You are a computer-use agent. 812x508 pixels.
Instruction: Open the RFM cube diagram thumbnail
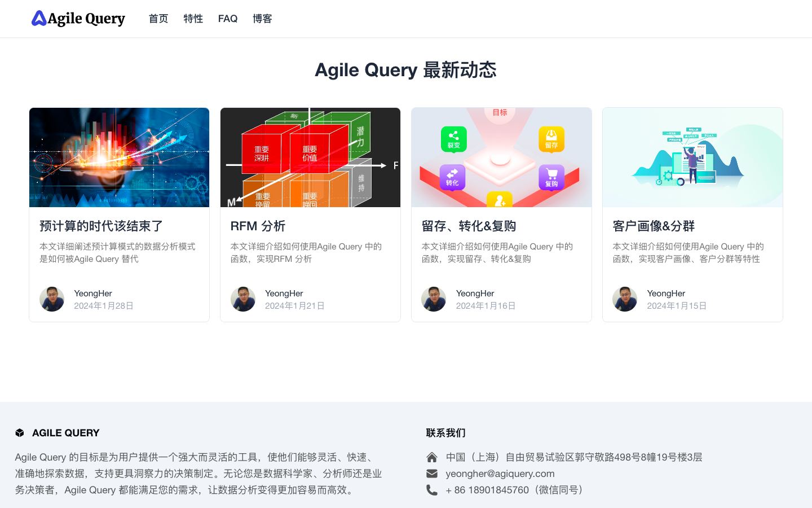pos(310,157)
